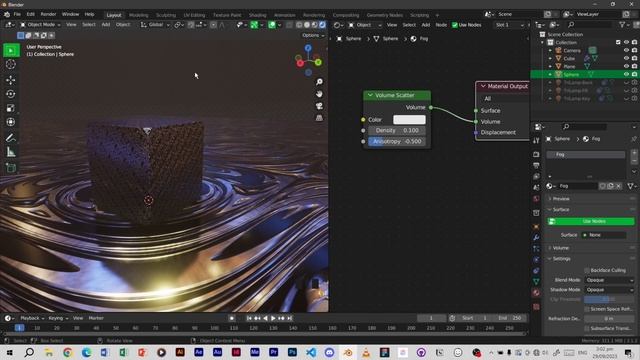Viewport: 640px width, 360px height.
Task: Click the viewport zoom magnifier icon
Action: [319, 82]
